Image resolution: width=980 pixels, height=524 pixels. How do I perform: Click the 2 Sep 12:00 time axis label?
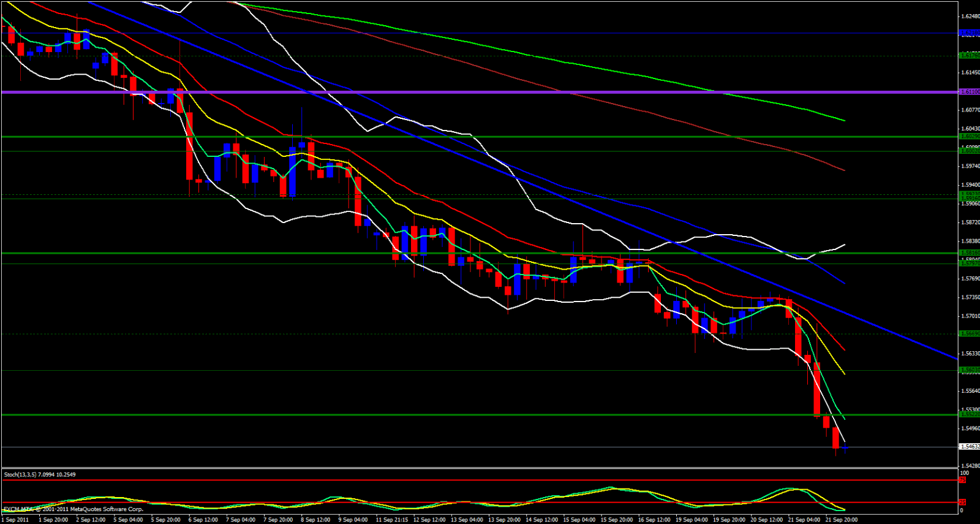tap(91, 520)
